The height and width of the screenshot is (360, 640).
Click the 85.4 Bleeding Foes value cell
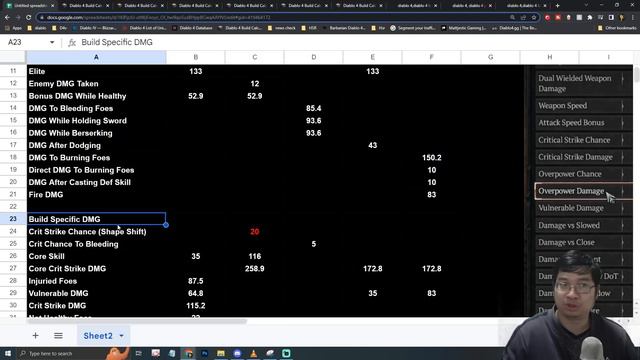click(x=313, y=108)
